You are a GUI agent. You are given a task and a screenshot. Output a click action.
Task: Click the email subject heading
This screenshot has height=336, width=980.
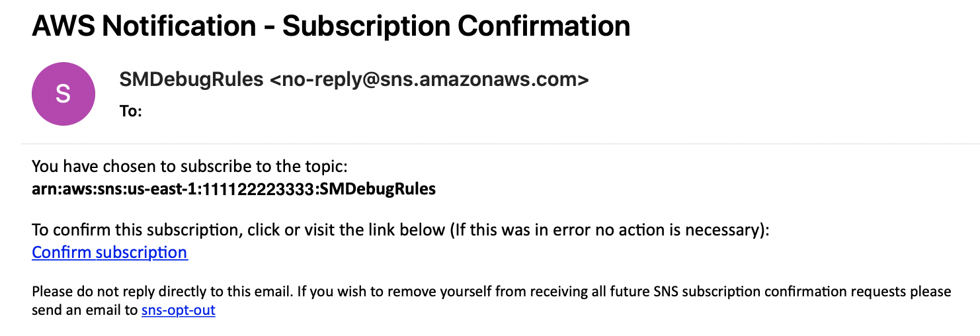(x=331, y=26)
